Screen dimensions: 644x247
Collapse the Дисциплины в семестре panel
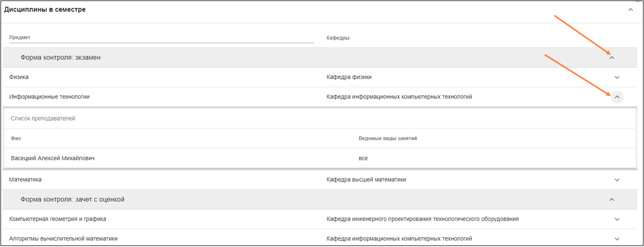[630, 10]
